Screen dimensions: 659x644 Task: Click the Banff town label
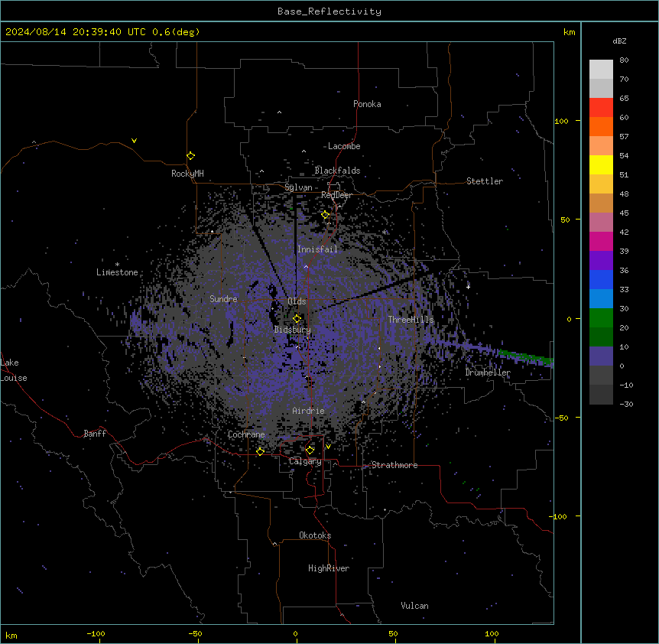(95, 434)
